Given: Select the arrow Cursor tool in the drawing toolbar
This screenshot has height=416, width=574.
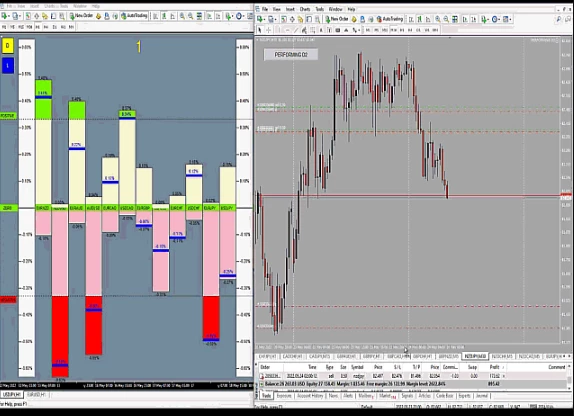Looking at the screenshot, I should pos(260,30).
